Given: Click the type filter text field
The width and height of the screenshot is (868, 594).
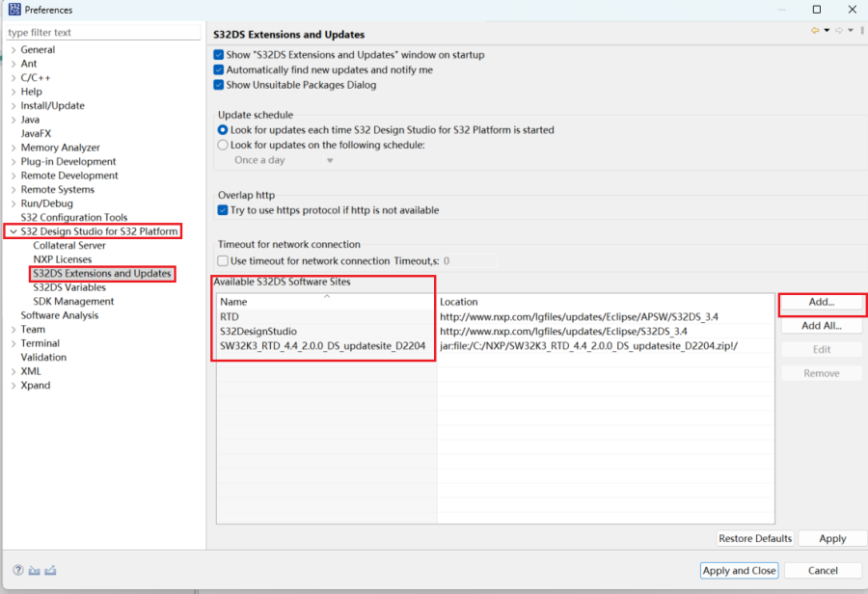Looking at the screenshot, I should click(x=103, y=32).
